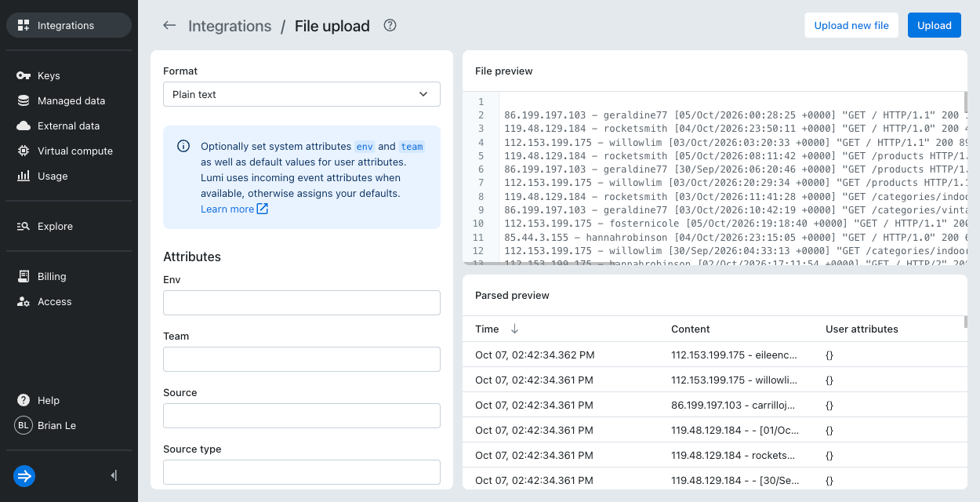Click into the Source input field
980x502 pixels.
click(x=302, y=416)
